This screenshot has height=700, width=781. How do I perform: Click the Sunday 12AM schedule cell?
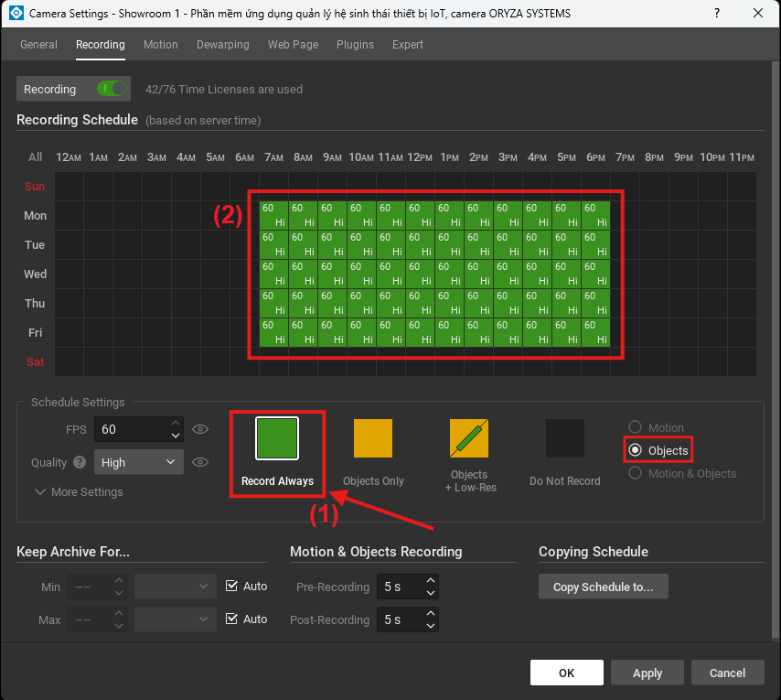[70, 187]
